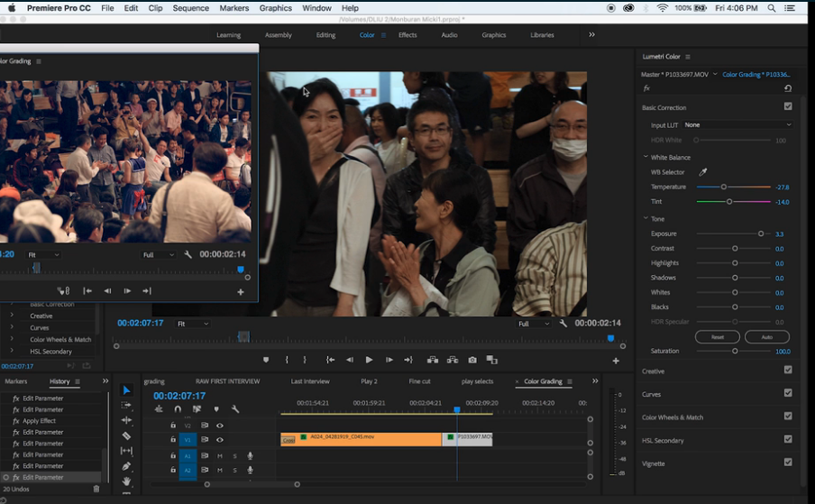Toggle Vignette checkbox

click(x=788, y=462)
